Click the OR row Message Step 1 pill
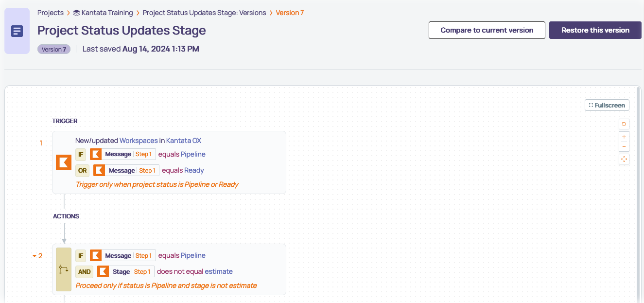644x303 pixels. [x=126, y=170]
